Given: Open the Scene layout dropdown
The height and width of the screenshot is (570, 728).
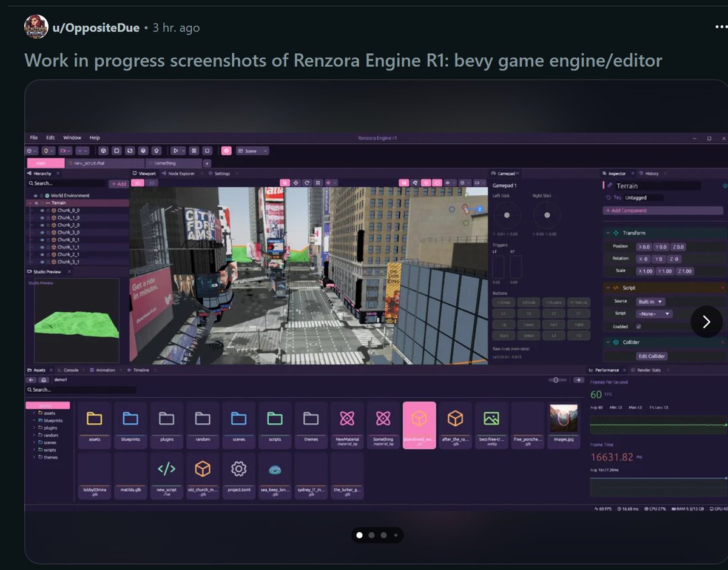Looking at the screenshot, I should 253,150.
